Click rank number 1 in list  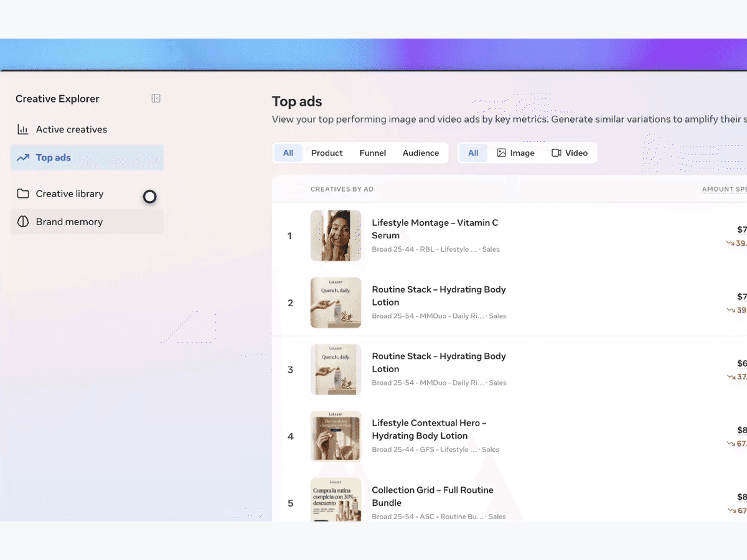click(289, 236)
